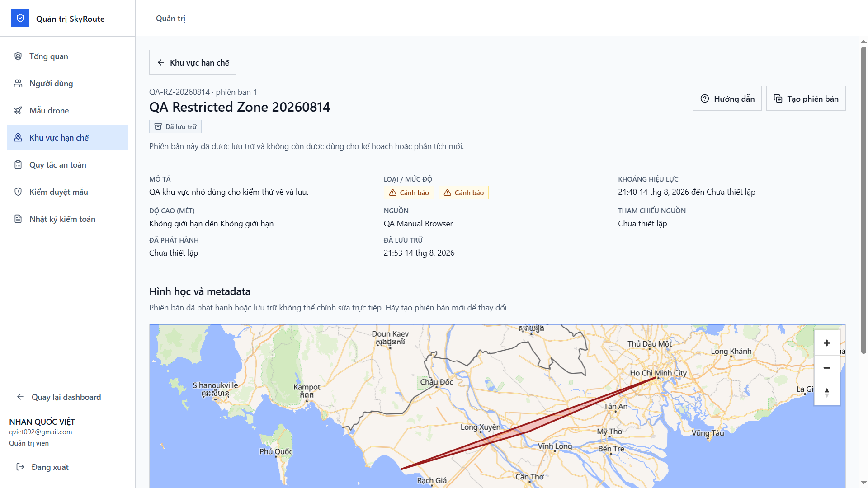
Task: Click Quay lại dashboard link
Action: point(66,397)
